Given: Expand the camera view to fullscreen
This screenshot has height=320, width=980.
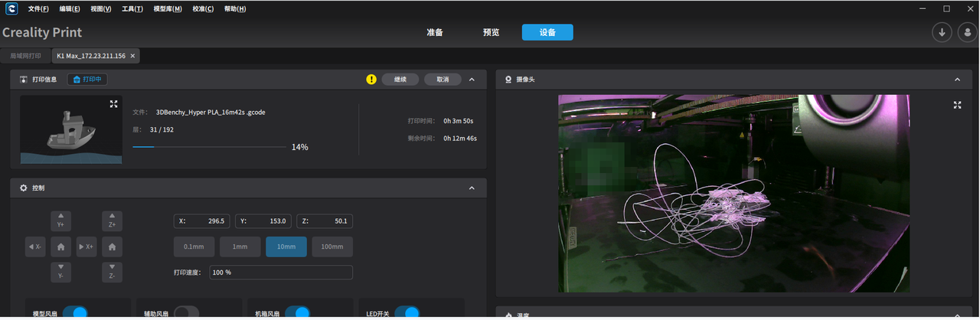Looking at the screenshot, I should coord(957,105).
